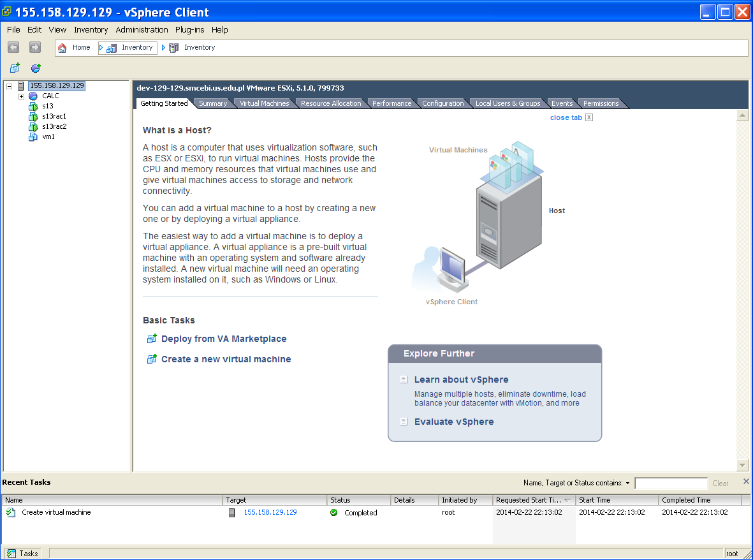Open the Local Users & Groups tab

coord(508,103)
